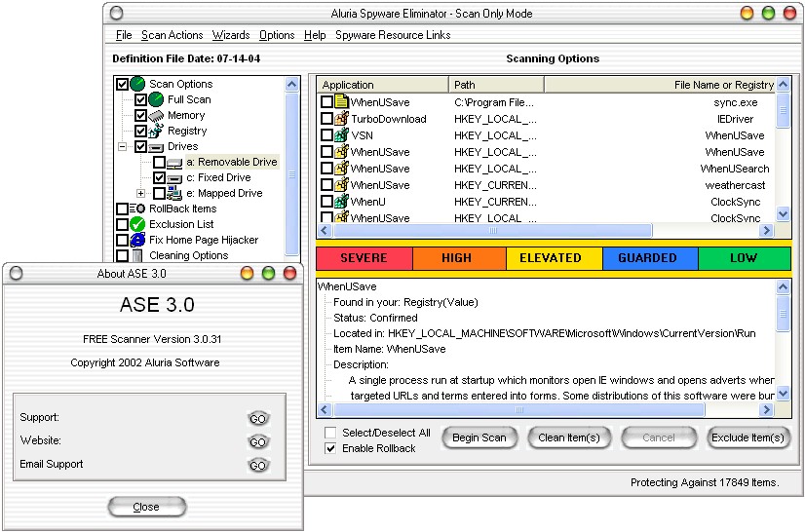Click the WhenU registry icon in ClockSync row
This screenshot has width=805, height=532.
[x=341, y=202]
